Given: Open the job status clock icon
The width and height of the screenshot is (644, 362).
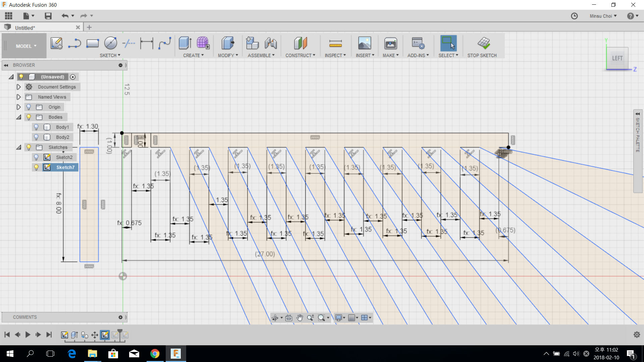Looking at the screenshot, I should [x=574, y=16].
